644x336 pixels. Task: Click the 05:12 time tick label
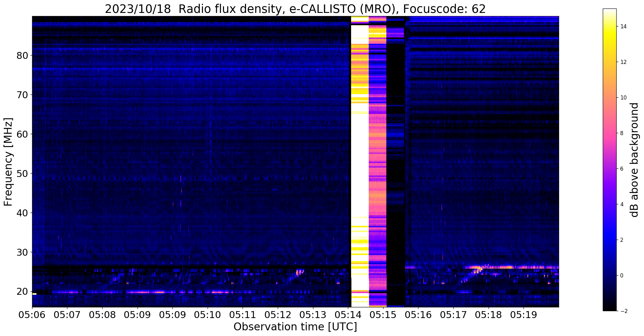(x=278, y=314)
